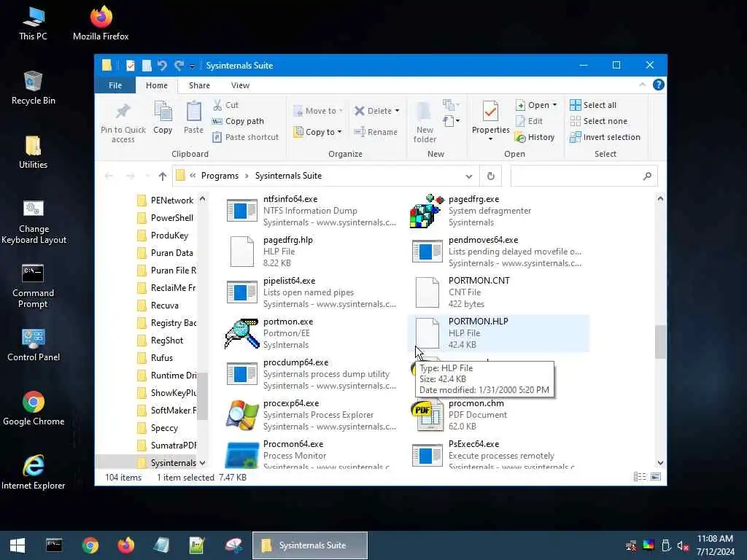Open the File menu tab
747x560 pixels.
click(115, 85)
